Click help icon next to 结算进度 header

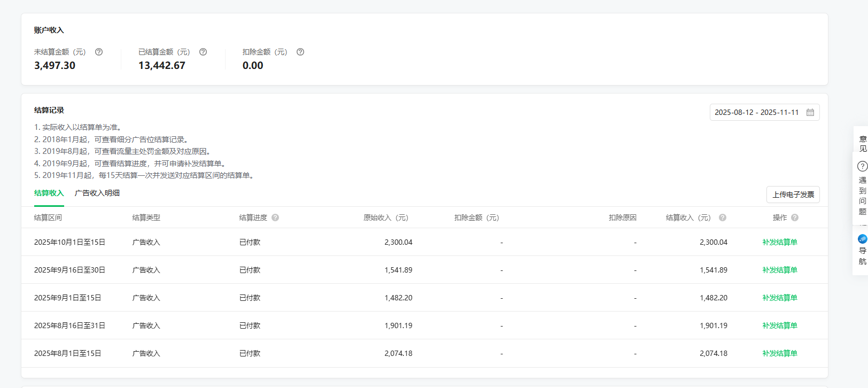click(275, 218)
